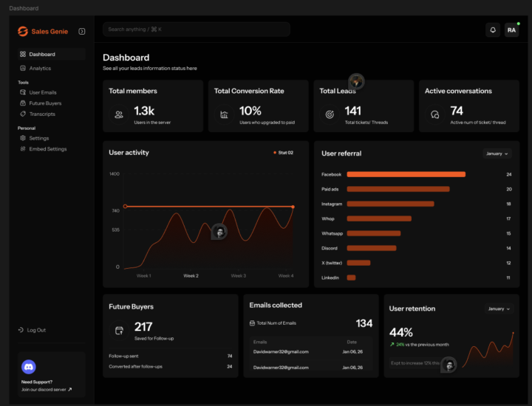The height and width of the screenshot is (406, 532).
Task: Open User Emails in the sidebar
Action: click(42, 92)
